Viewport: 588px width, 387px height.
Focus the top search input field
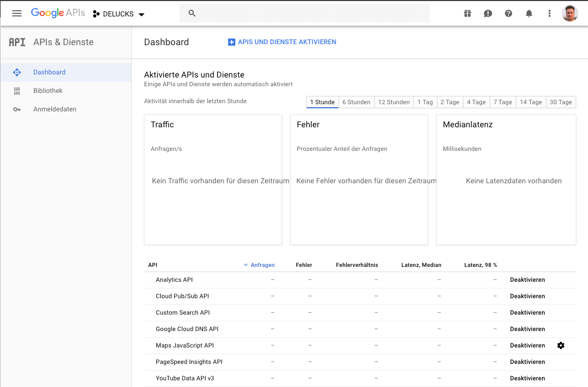tap(305, 13)
